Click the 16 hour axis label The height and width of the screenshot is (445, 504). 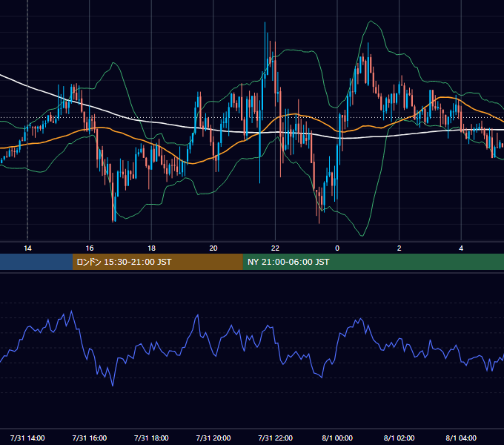pos(90,248)
